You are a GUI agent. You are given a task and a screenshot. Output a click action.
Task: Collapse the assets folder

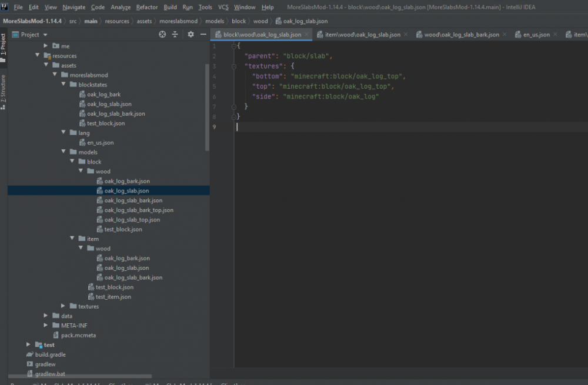46,65
